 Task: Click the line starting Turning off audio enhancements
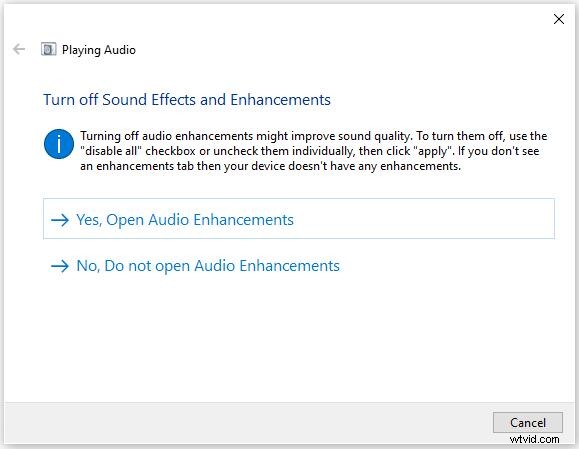[314, 136]
